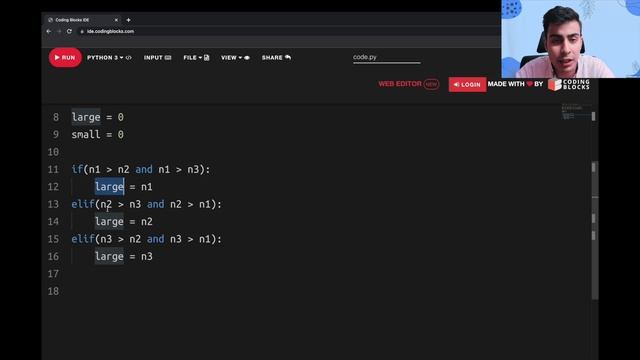
Task: Click the NEW badge beside Web Editor
Action: click(x=431, y=84)
